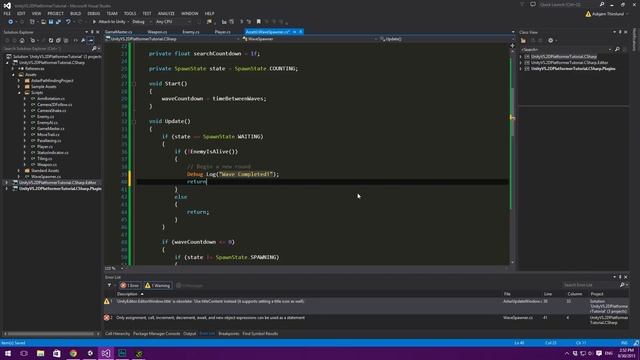640x360 pixels.
Task: Switch to the Breakpoints tab
Action: pos(229,334)
